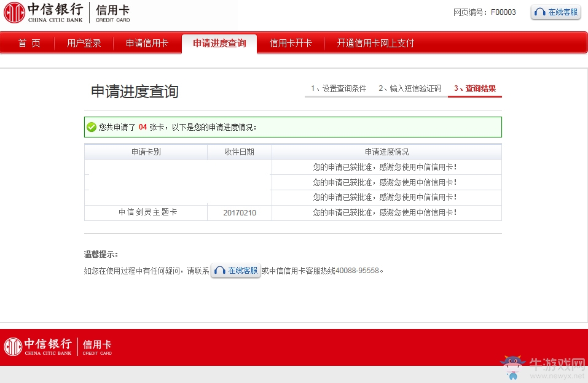Switch to the 信用卡开卡 tab

pyautogui.click(x=290, y=43)
